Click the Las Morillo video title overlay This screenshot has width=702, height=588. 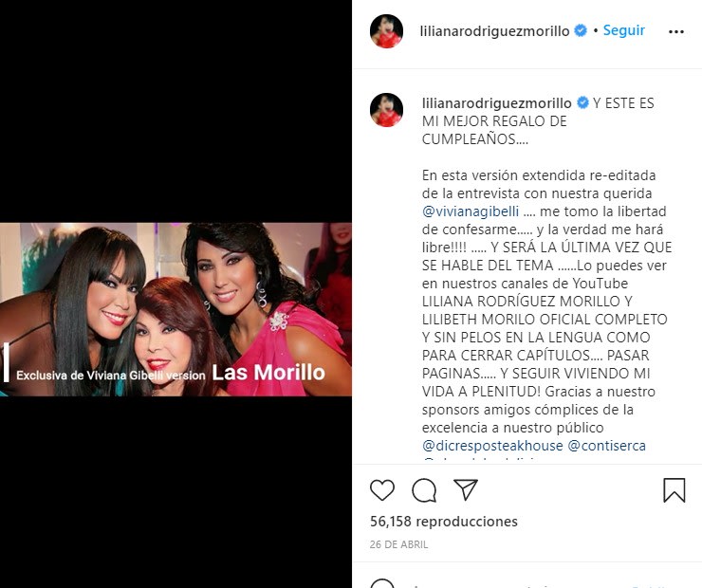point(268,373)
